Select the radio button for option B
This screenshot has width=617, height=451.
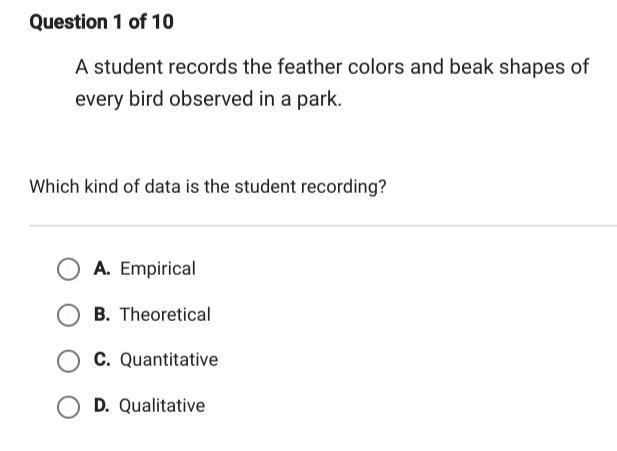[68, 315]
